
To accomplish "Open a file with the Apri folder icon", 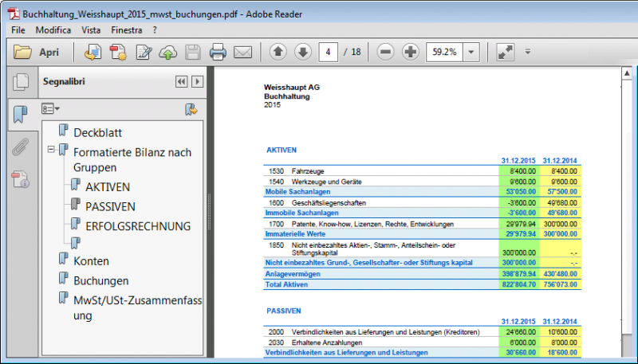I will point(22,52).
